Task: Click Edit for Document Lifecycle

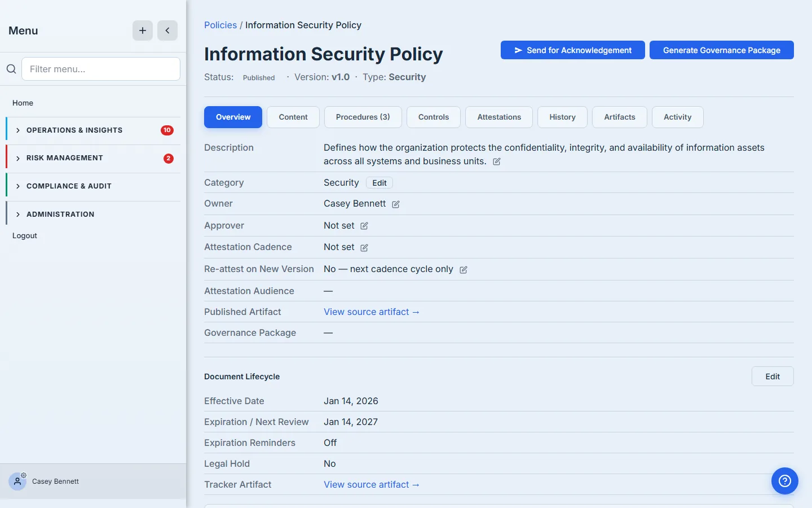Action: pos(773,376)
